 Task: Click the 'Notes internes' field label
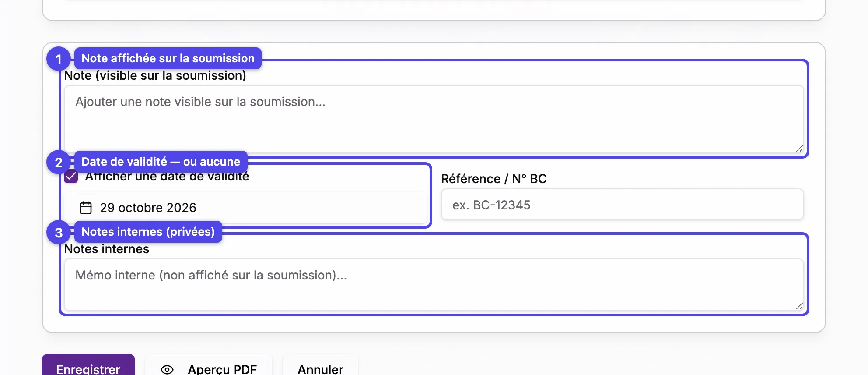click(107, 249)
